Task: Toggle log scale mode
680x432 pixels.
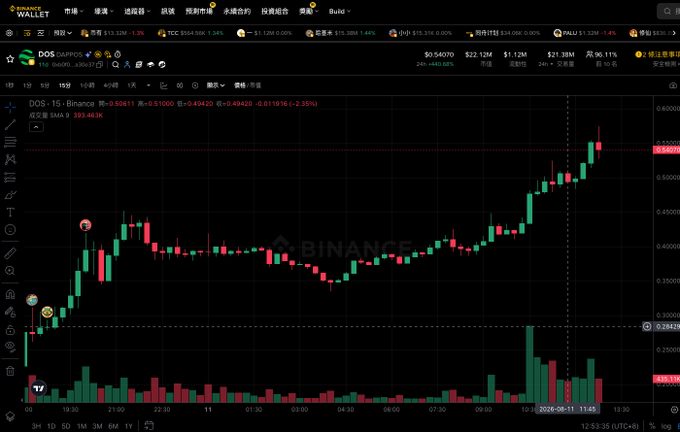Action: 667,426
